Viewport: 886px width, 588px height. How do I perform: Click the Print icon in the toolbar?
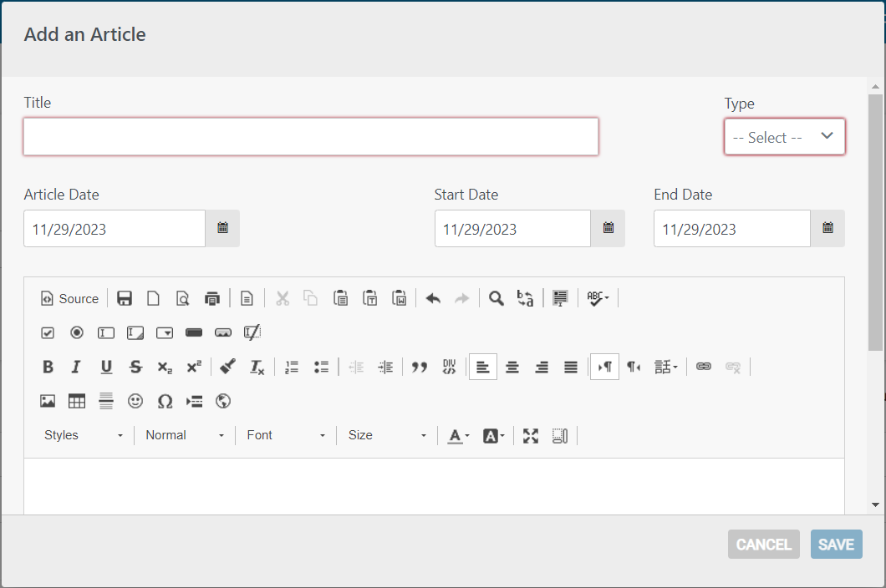pyautogui.click(x=212, y=298)
